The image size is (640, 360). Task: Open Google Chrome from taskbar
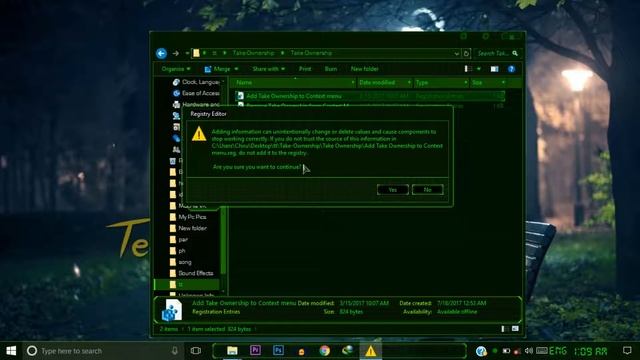pyautogui.click(x=324, y=351)
